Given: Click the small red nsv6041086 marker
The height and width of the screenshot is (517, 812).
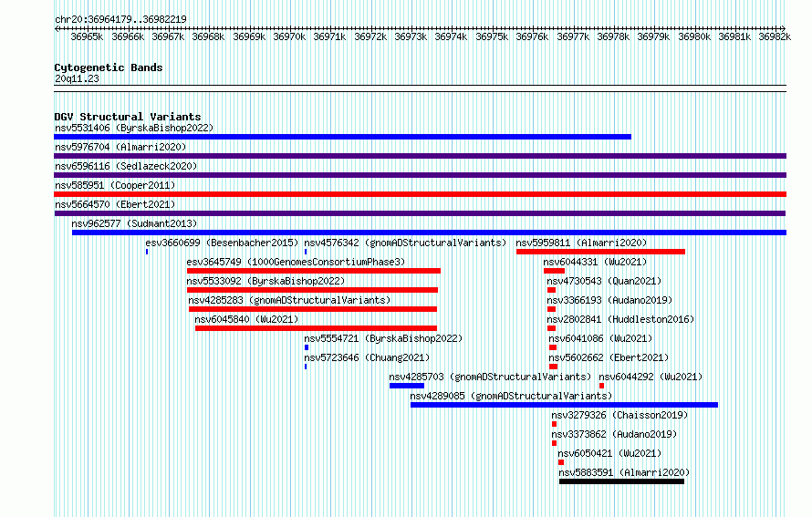Looking at the screenshot, I should pyautogui.click(x=553, y=347).
